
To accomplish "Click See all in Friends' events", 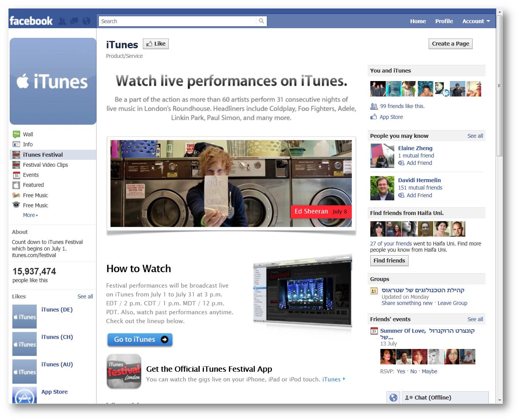I will pyautogui.click(x=475, y=319).
